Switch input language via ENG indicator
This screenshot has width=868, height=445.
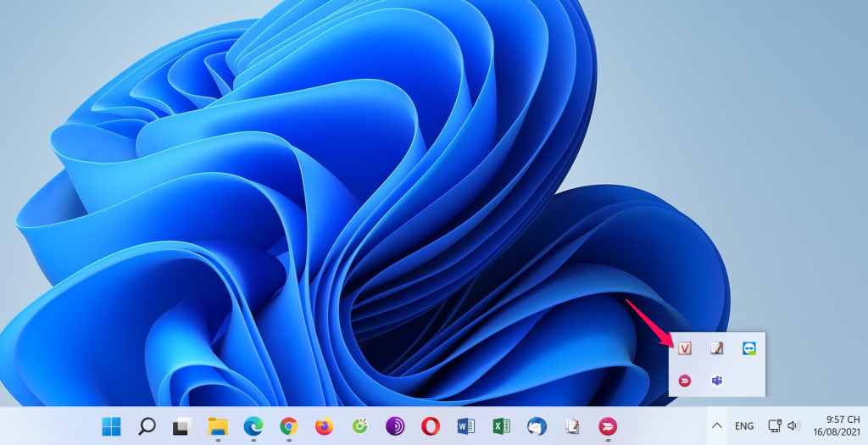tap(744, 426)
